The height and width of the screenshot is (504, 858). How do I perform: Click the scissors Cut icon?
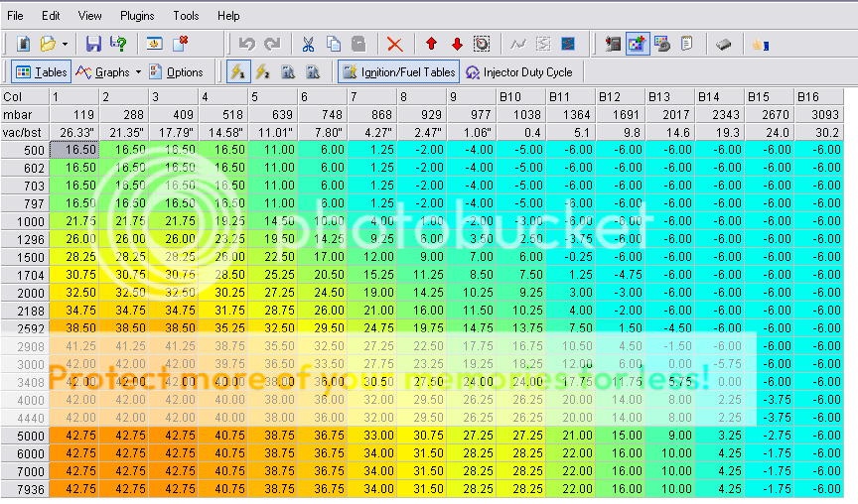(308, 44)
